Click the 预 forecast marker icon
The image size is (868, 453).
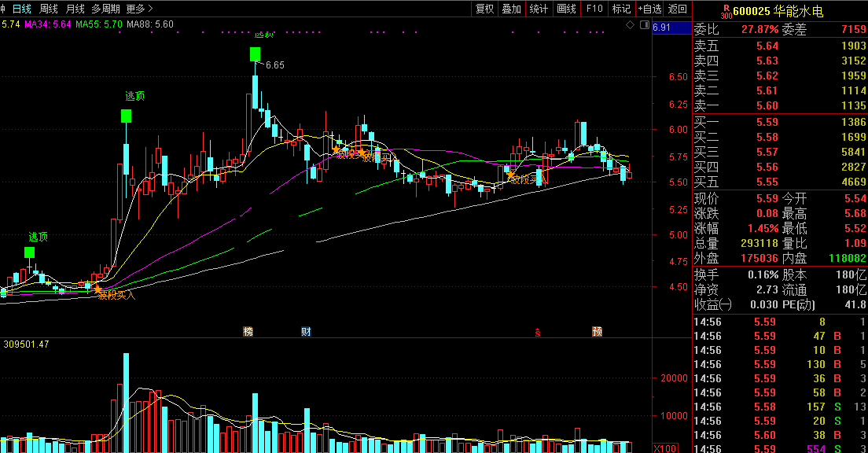coord(597,331)
